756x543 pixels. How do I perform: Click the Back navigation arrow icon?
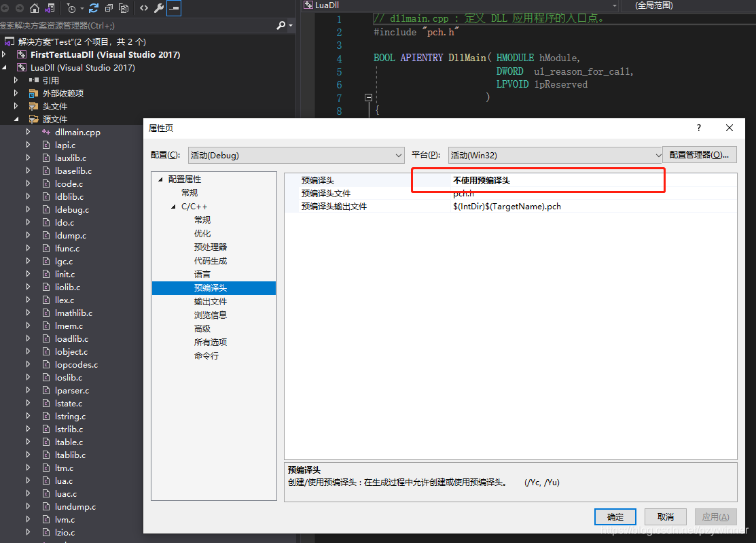(5, 8)
